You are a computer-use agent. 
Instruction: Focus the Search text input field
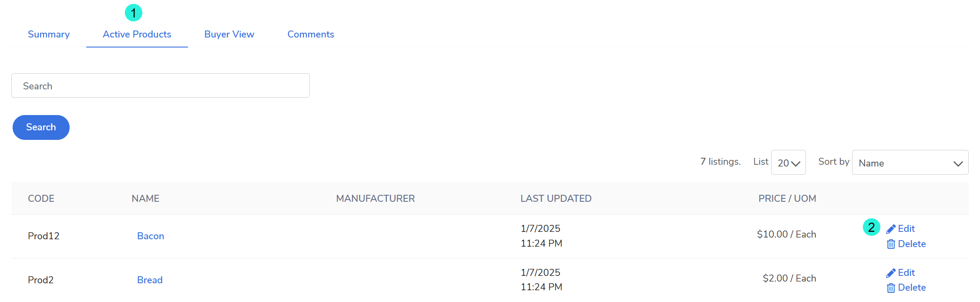160,86
